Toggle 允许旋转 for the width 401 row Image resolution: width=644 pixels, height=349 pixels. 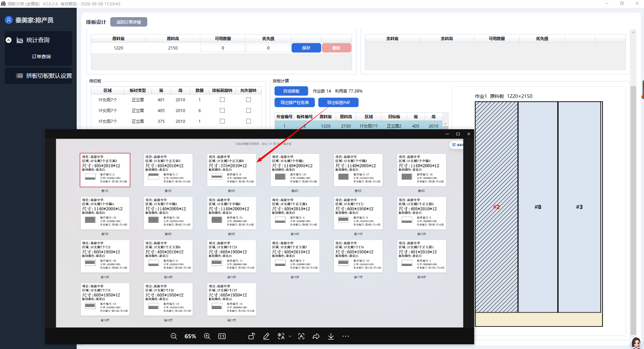[249, 100]
